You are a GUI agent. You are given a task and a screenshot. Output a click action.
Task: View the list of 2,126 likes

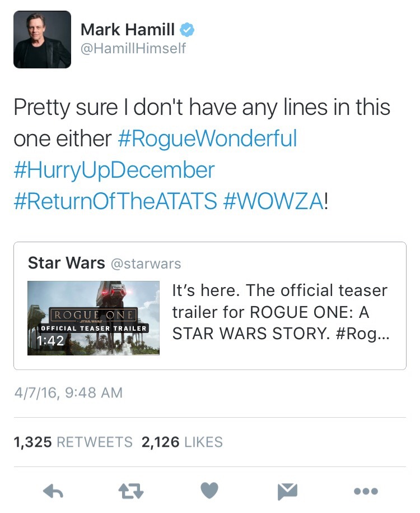pos(182,442)
